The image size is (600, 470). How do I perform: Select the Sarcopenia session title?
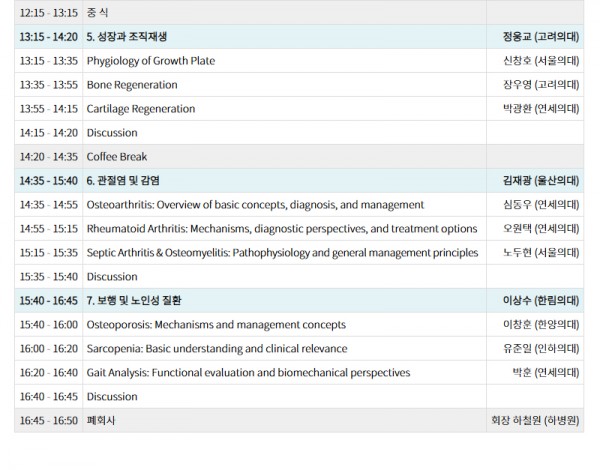tap(216, 349)
